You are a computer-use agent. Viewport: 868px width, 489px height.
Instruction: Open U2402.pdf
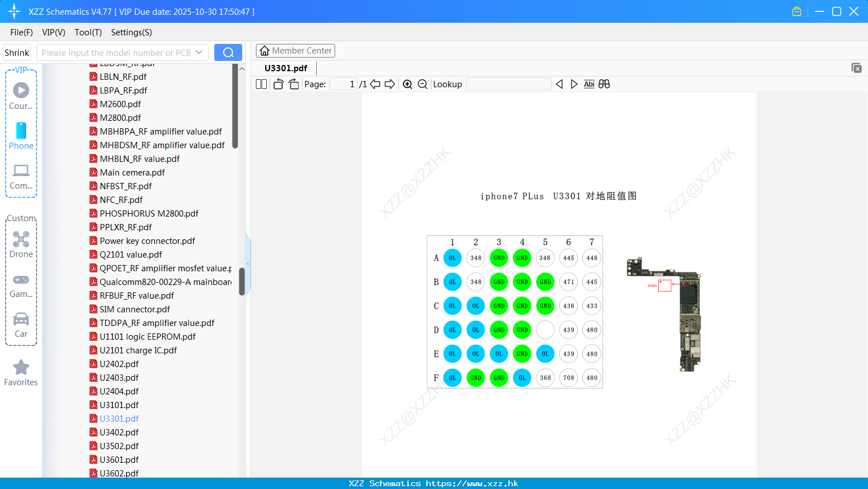(114, 364)
